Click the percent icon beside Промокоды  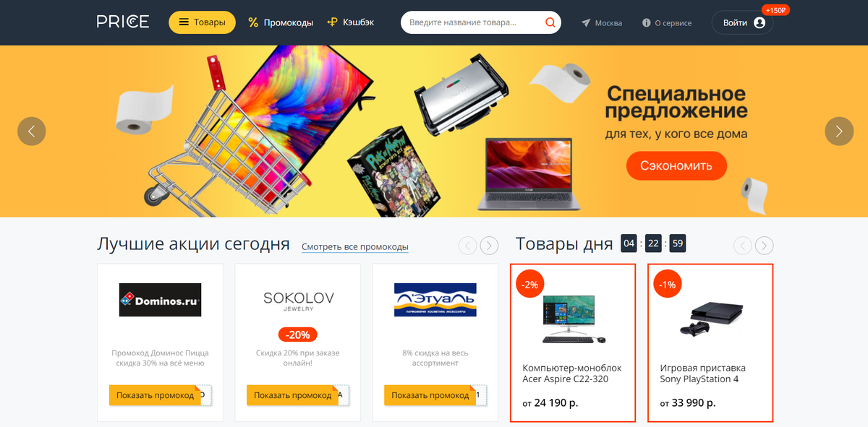click(253, 22)
